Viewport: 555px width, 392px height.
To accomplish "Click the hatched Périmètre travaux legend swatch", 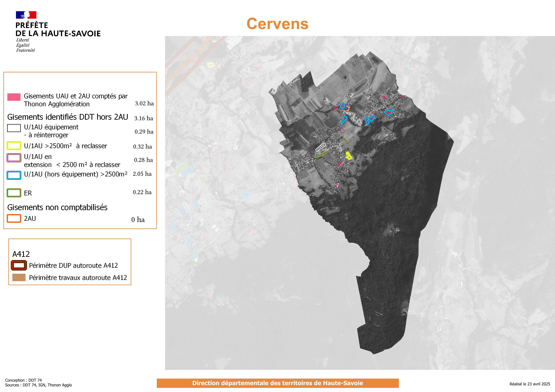I will tap(19, 278).
